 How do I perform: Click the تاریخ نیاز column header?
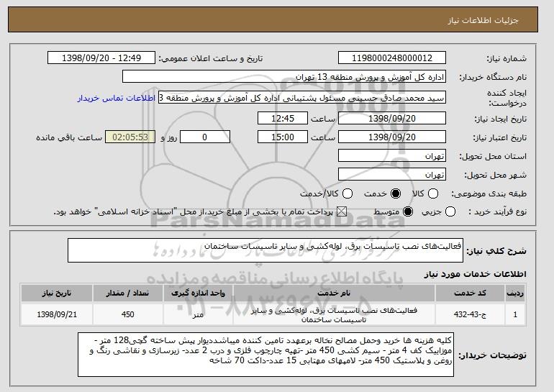(57, 293)
